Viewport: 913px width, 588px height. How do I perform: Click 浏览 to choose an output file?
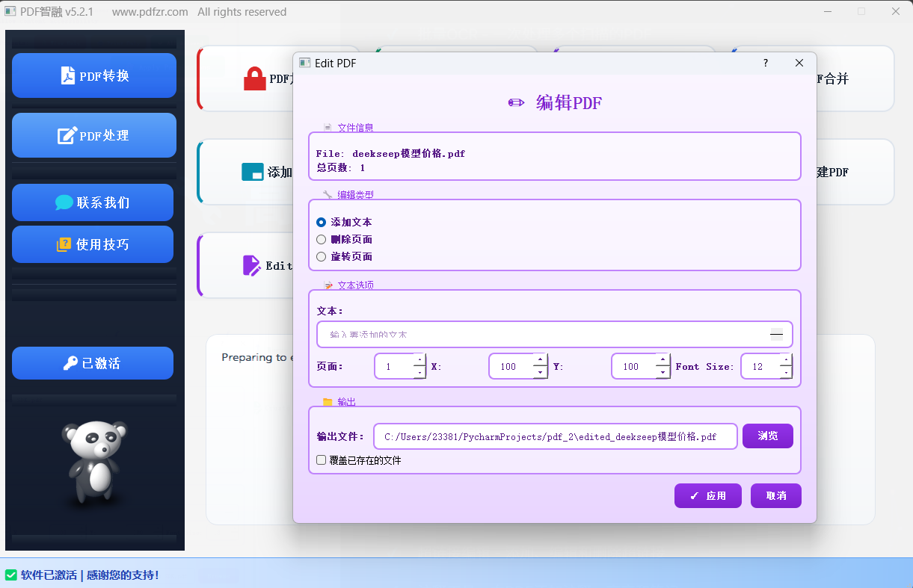tap(768, 436)
